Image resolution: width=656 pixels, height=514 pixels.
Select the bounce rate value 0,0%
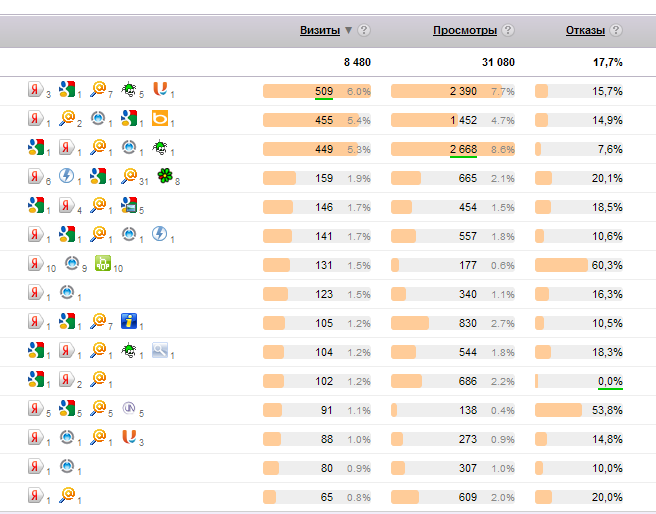610,381
